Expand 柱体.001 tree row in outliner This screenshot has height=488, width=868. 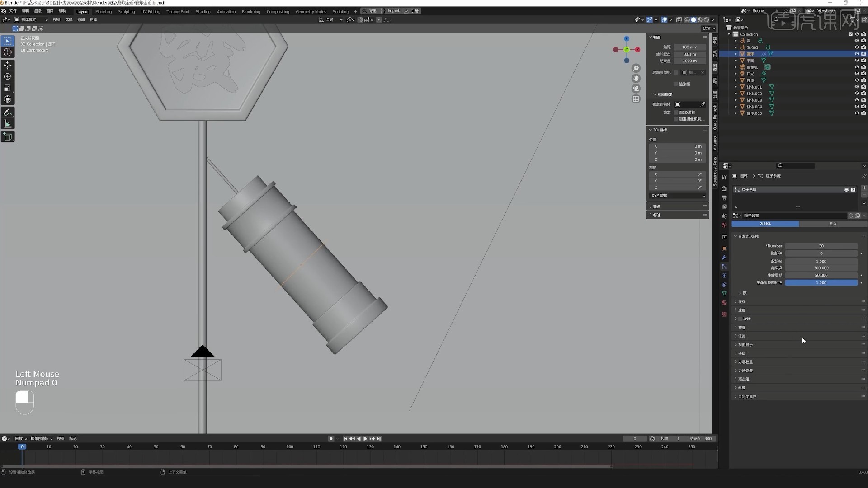pyautogui.click(x=736, y=87)
